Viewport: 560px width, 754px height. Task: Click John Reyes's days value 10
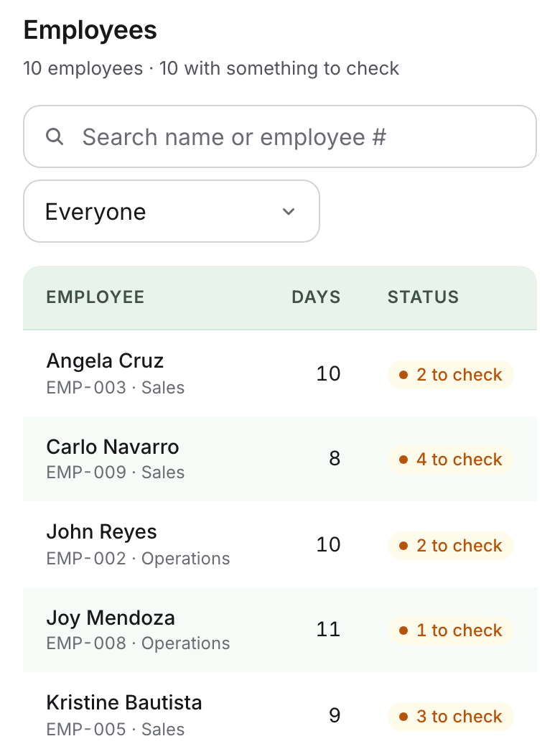pyautogui.click(x=328, y=544)
